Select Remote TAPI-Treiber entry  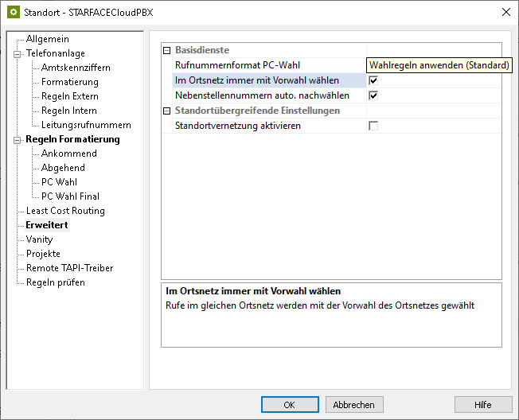point(69,268)
